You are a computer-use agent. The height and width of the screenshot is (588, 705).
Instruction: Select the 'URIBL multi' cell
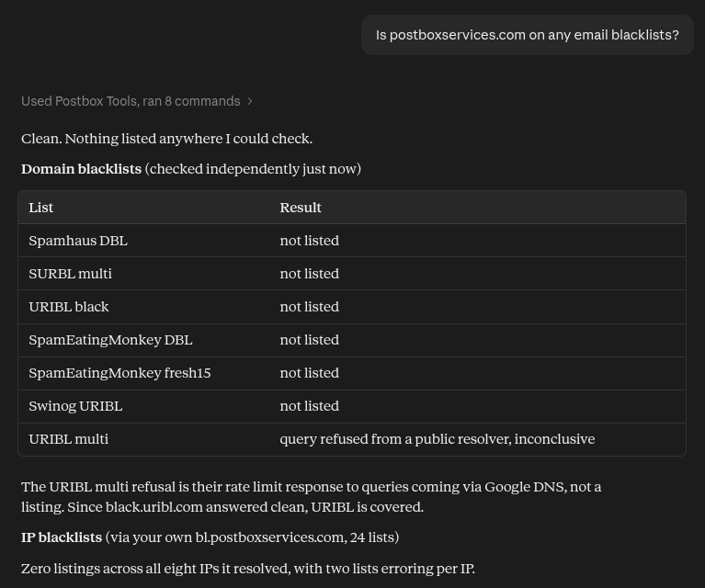pyautogui.click(x=68, y=439)
